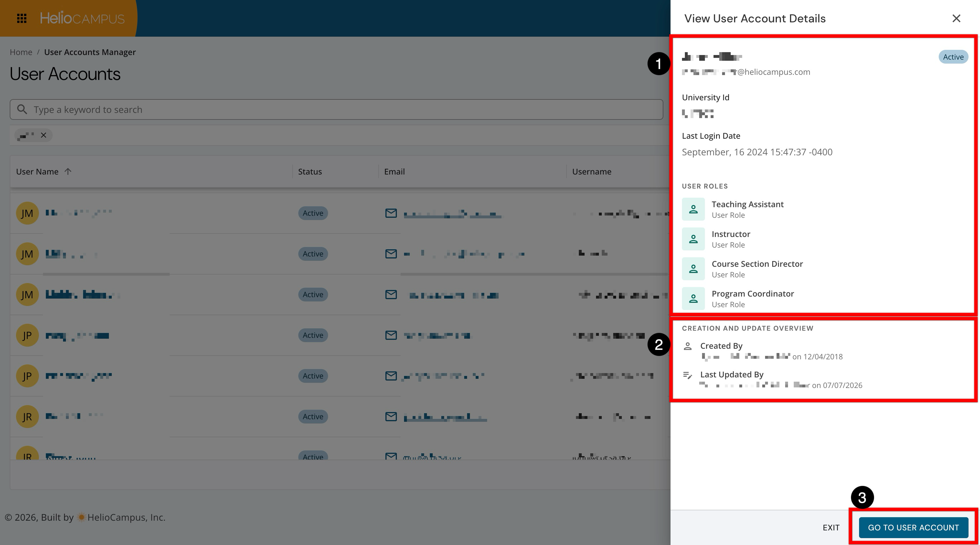Focus the keyword search field
Image resolution: width=980 pixels, height=545 pixels.
(336, 109)
